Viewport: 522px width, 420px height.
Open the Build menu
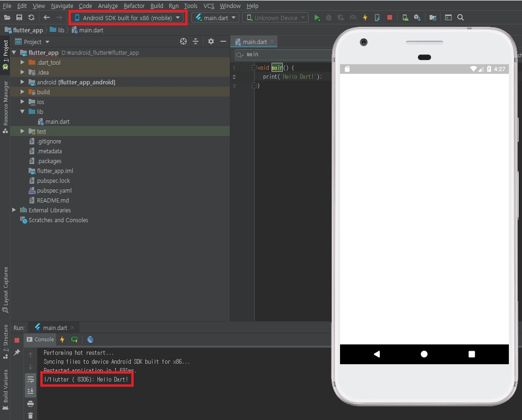pos(157,6)
